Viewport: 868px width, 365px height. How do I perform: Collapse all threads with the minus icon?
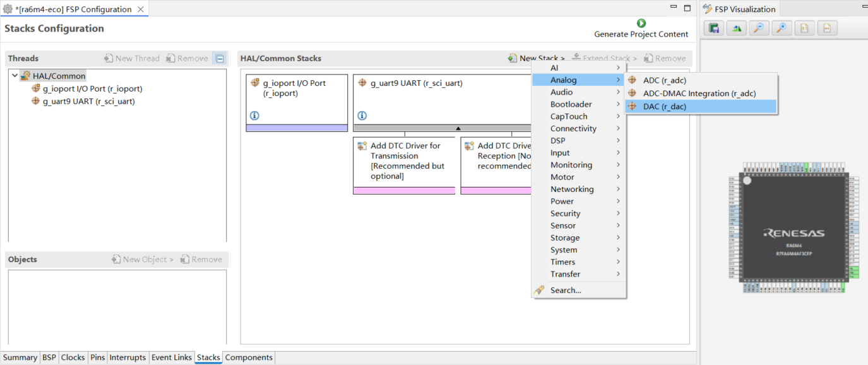219,58
